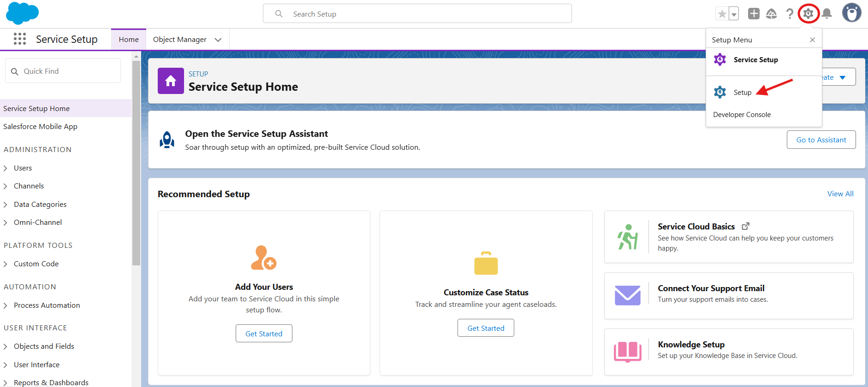Screen dimensions: 868x387
Task: Open the Service Cloud Basics link
Action: (696, 227)
